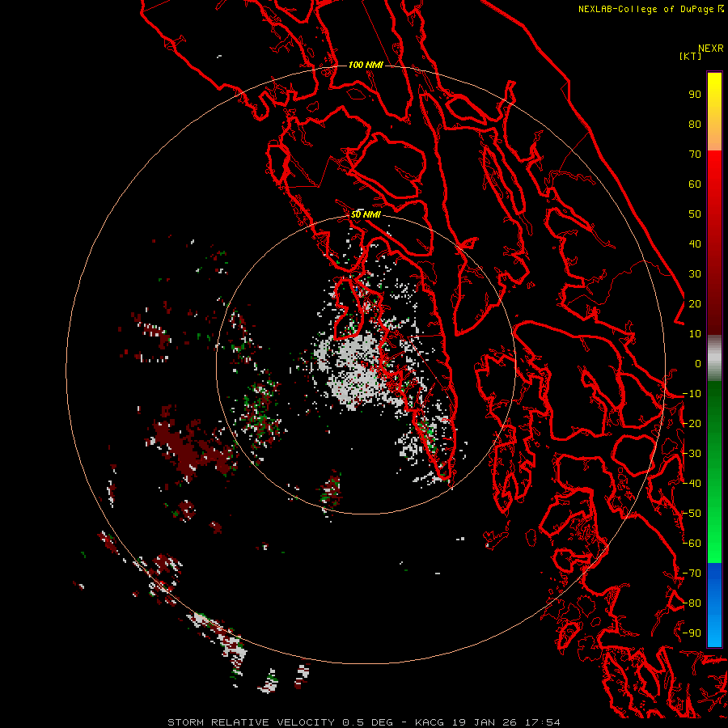This screenshot has width=728, height=728.
Task: Click the -30 value on the velocity scale
Action: 692,454
